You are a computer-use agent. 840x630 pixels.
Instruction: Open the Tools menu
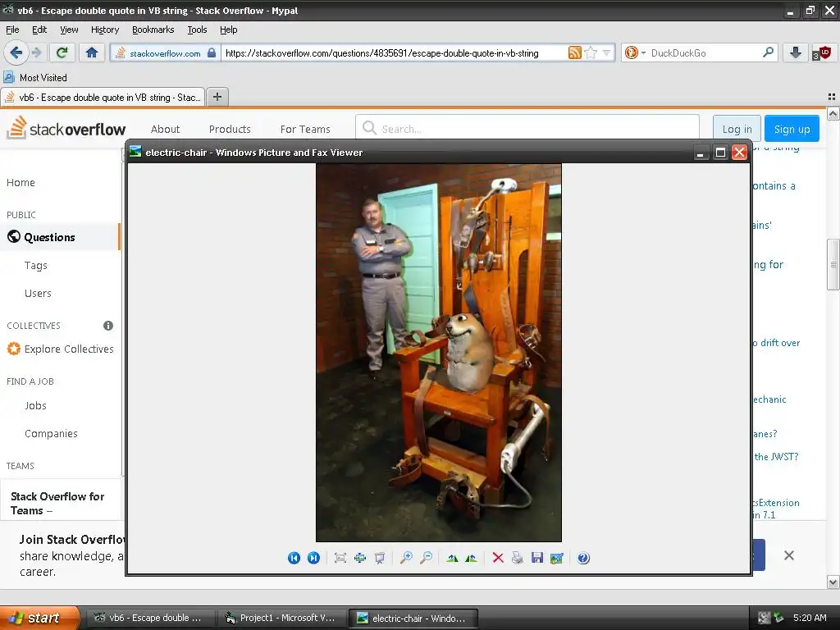point(197,30)
